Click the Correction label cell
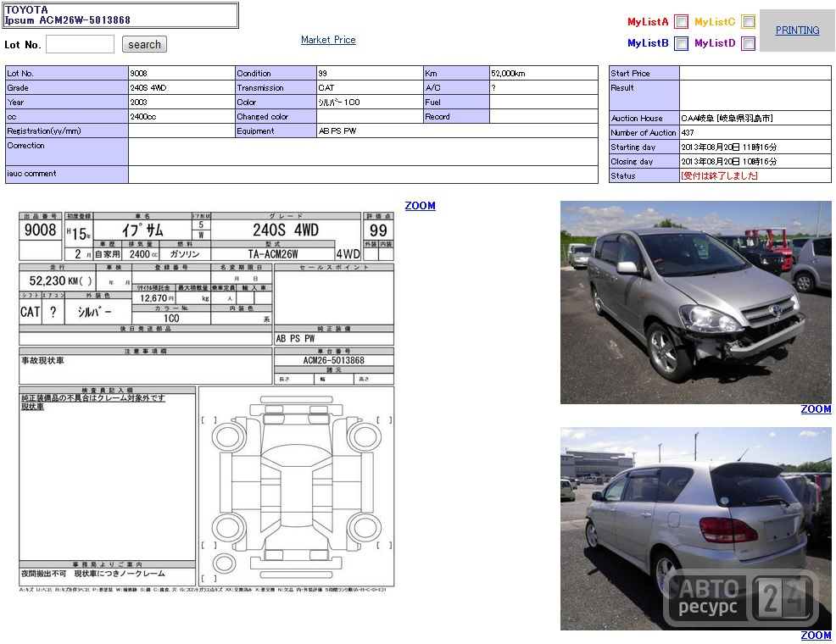 67,152
